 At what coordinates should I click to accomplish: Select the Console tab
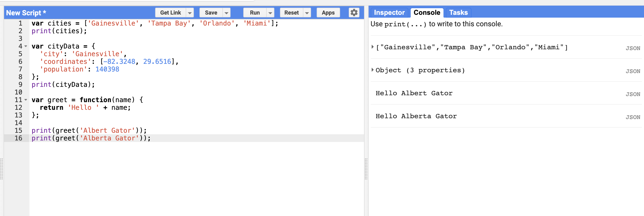click(x=427, y=13)
